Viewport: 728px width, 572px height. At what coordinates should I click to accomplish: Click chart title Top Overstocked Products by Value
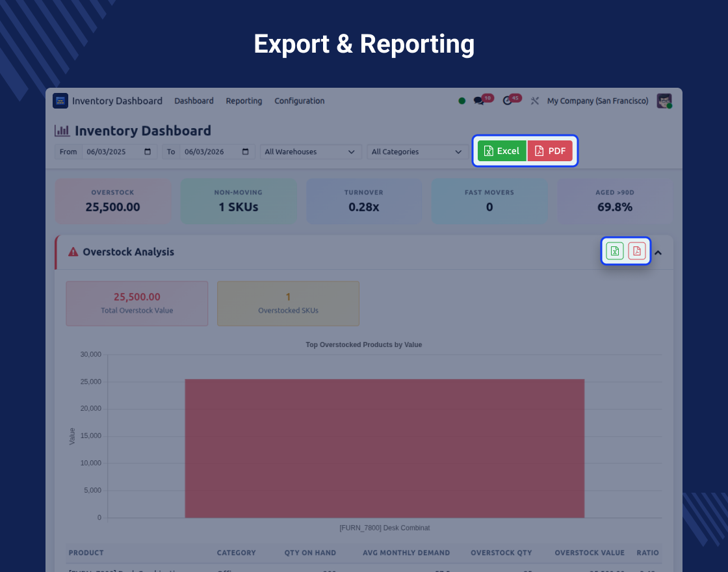pos(363,344)
